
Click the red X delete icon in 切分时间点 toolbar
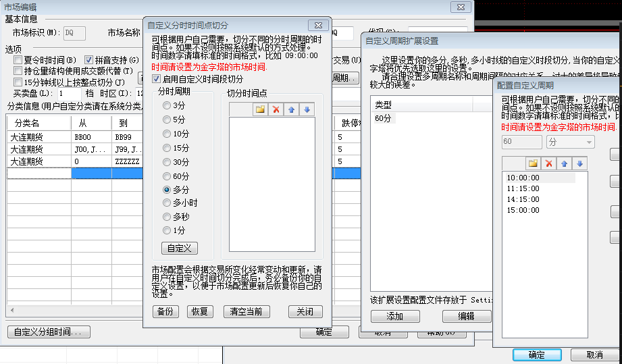276,109
